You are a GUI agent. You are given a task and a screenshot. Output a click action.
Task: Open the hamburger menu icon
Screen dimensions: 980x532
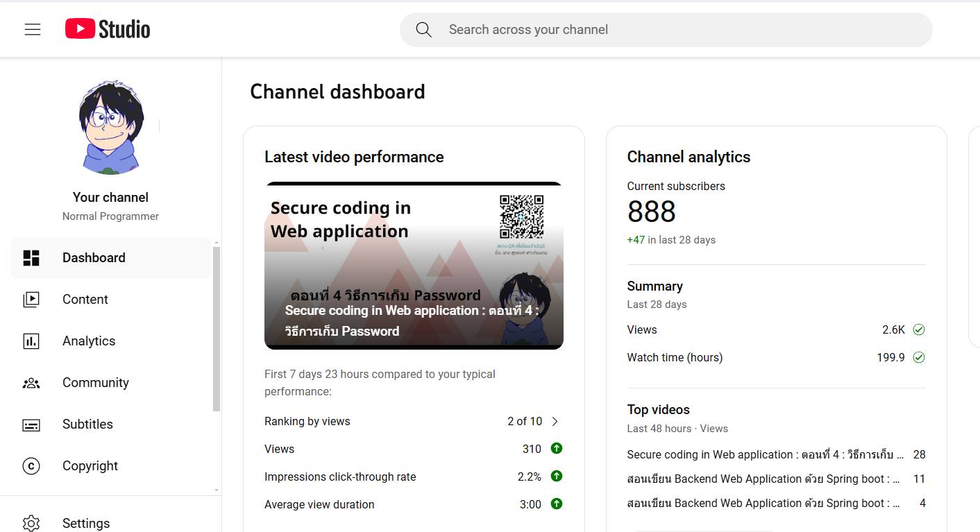click(x=33, y=29)
